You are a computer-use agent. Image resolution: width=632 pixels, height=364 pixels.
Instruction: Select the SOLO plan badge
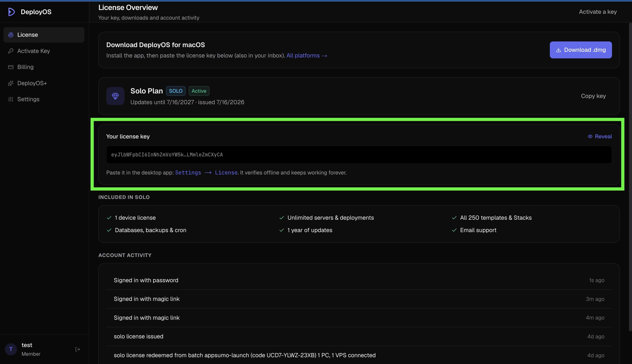pyautogui.click(x=175, y=91)
